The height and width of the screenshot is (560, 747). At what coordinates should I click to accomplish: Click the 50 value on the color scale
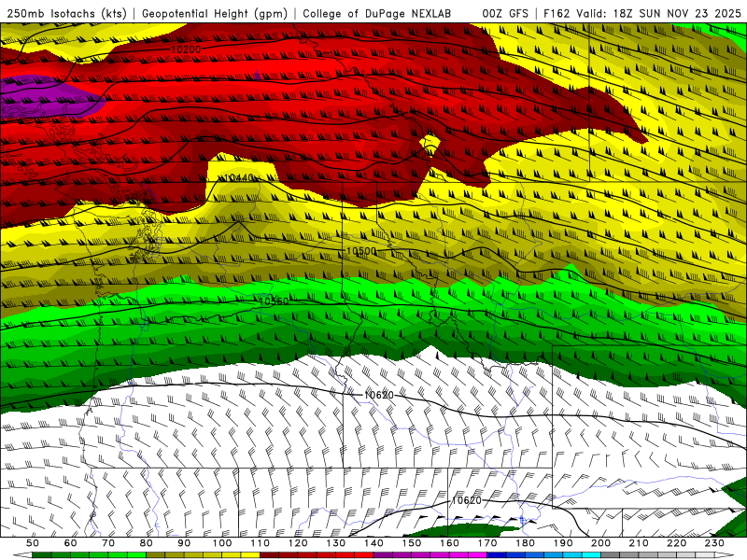pyautogui.click(x=33, y=543)
